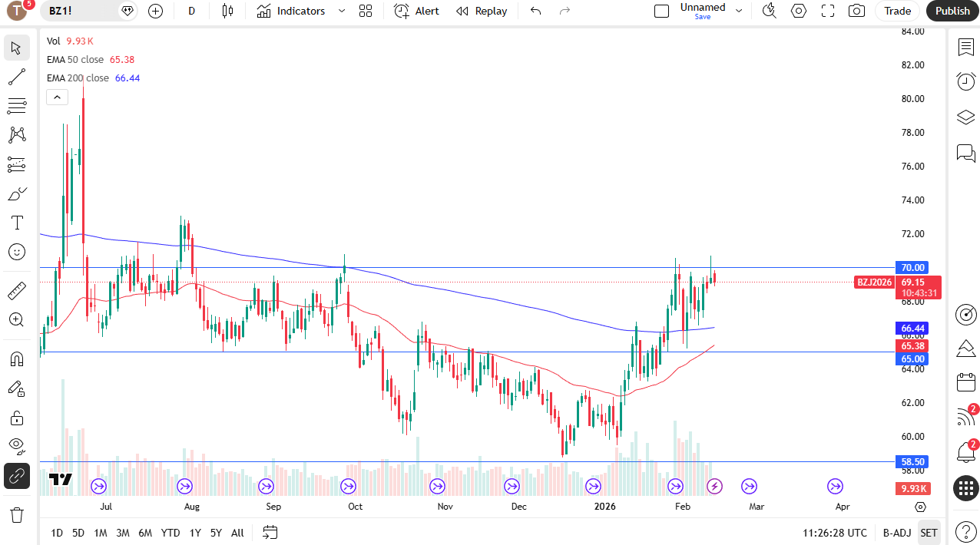Open the news feed icon with badge

965,417
